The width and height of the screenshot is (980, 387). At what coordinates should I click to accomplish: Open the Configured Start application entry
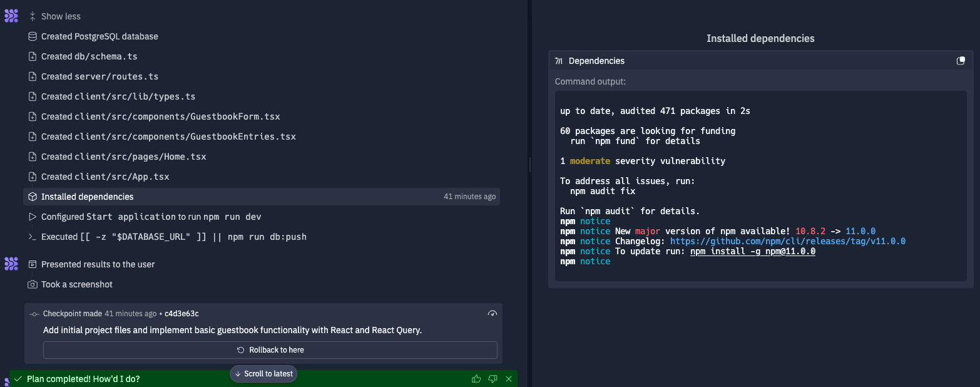click(151, 217)
